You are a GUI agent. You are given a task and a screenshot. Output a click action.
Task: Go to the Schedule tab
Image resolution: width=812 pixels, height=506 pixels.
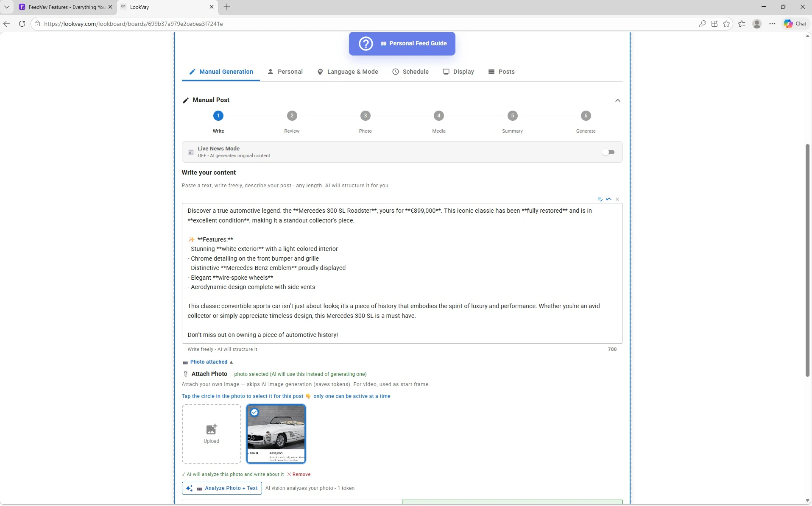pyautogui.click(x=410, y=72)
